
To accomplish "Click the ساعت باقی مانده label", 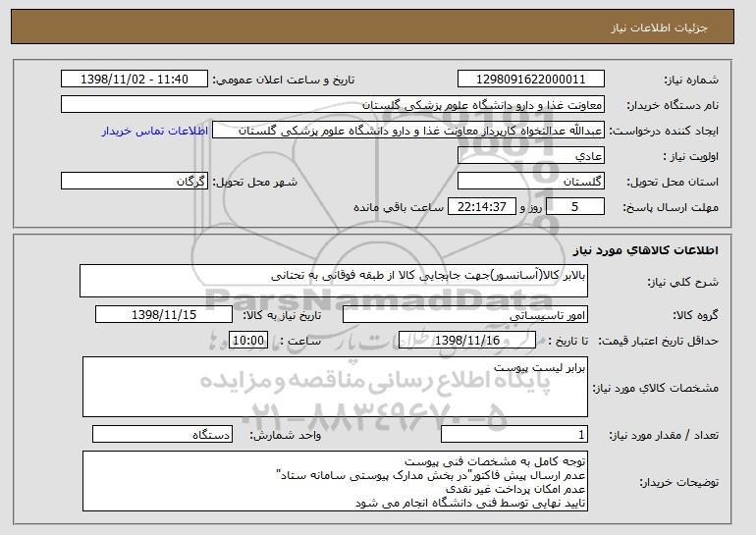I will pyautogui.click(x=399, y=207).
